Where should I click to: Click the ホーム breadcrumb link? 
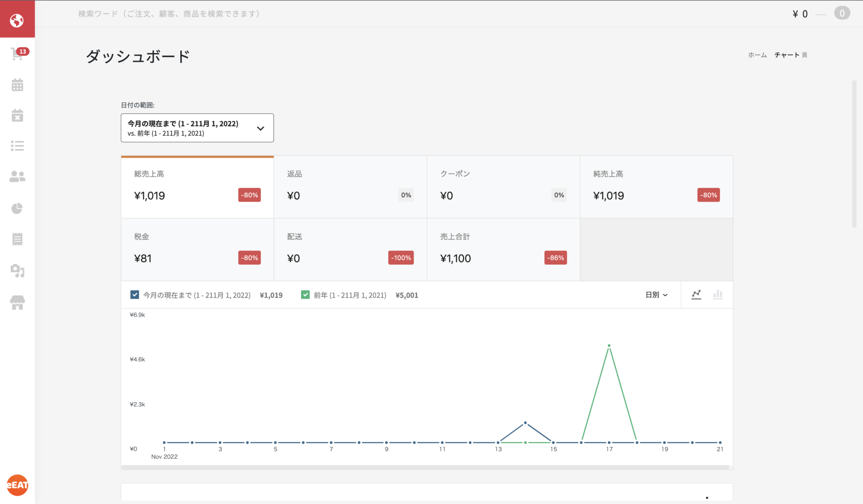(757, 55)
